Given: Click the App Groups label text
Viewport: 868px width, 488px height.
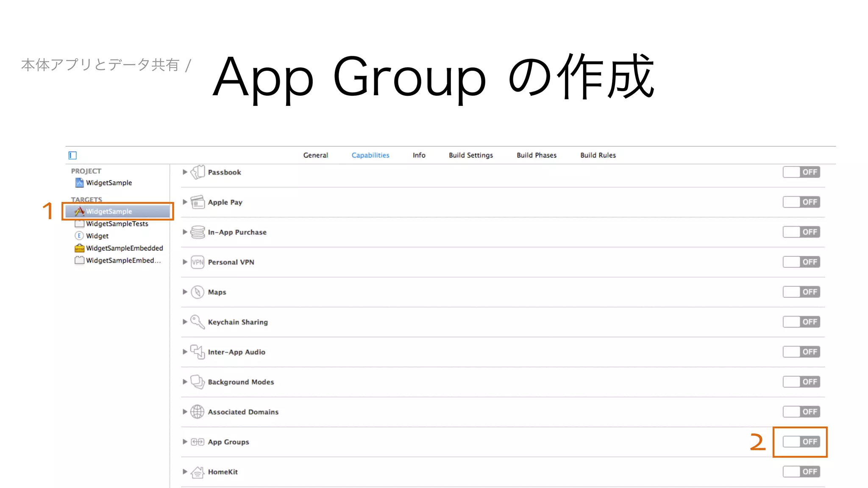Looking at the screenshot, I should click(228, 442).
